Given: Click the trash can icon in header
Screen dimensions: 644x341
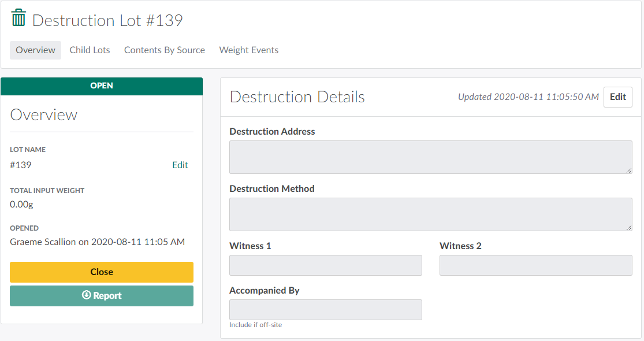Looking at the screenshot, I should [x=18, y=18].
